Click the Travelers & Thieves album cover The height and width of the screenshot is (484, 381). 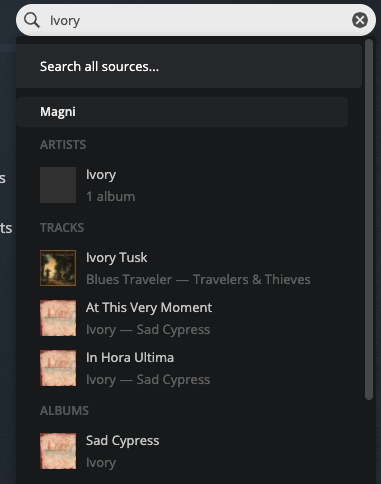(x=58, y=268)
